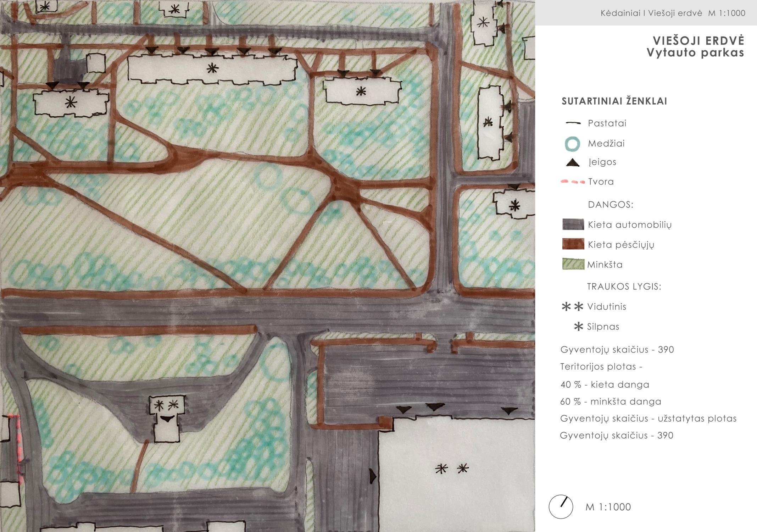The image size is (757, 532).
Task: Click the VIEŠOJI ERDVĖ title text
Action: pyautogui.click(x=698, y=41)
